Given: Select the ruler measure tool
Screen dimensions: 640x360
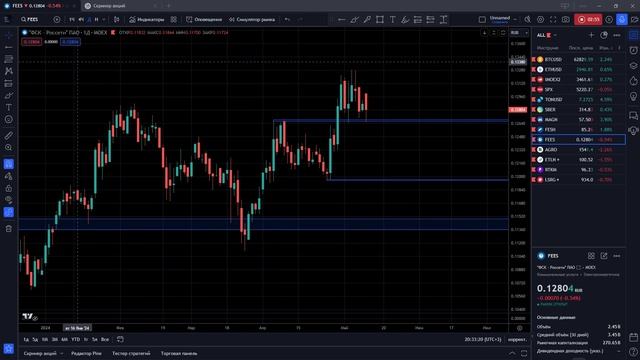Looking at the screenshot, I should 9,135.
